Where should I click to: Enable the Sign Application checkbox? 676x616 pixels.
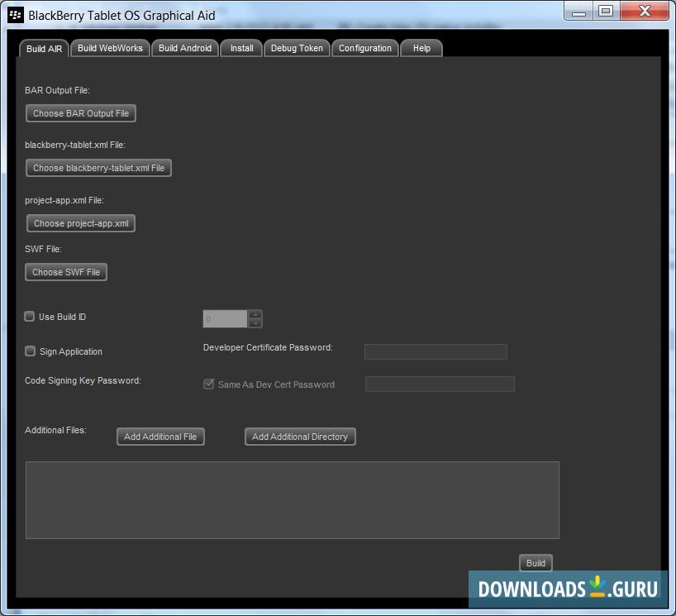pos(30,351)
